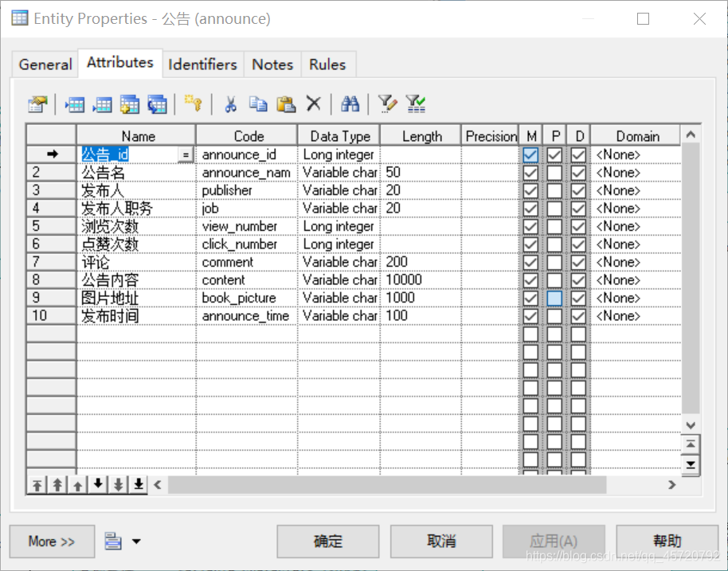Viewport: 728px width, 571px height.
Task: Toggle M checkbox for announce_id row
Action: 530,154
